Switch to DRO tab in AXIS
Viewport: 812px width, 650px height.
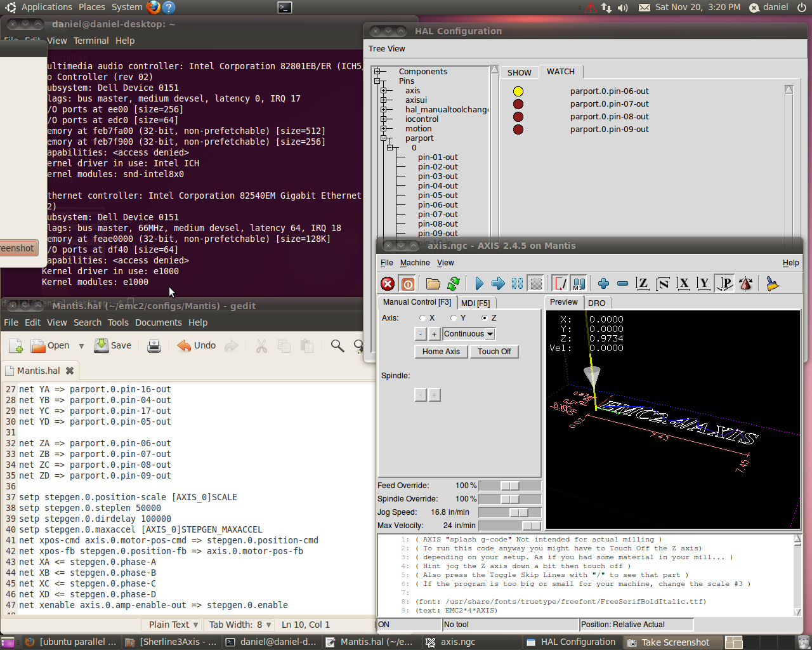(597, 303)
